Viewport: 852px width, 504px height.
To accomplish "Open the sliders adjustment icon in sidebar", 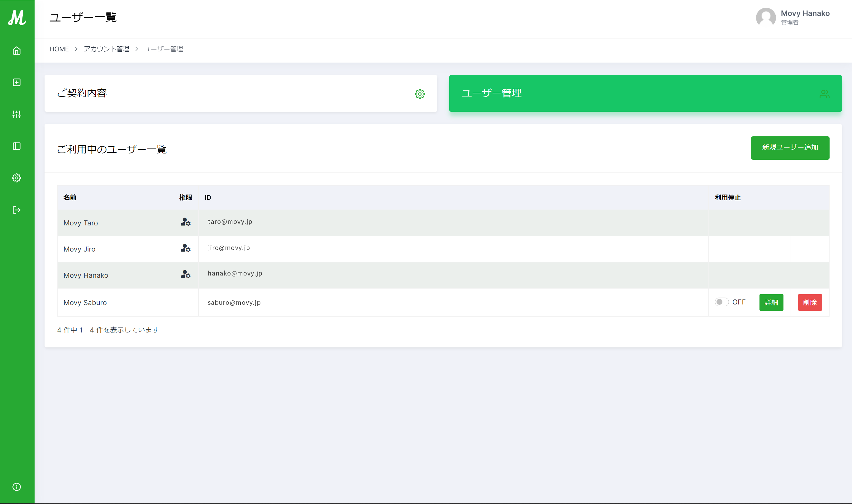I will coord(17,115).
